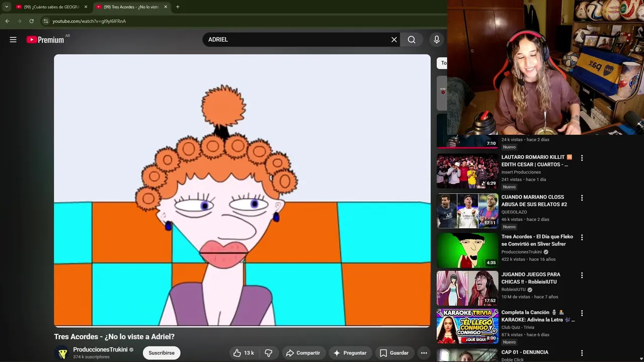Open options for CUANDO MARIANO CLOSS video
Image resolution: width=644 pixels, height=362 pixels.
(x=582, y=198)
